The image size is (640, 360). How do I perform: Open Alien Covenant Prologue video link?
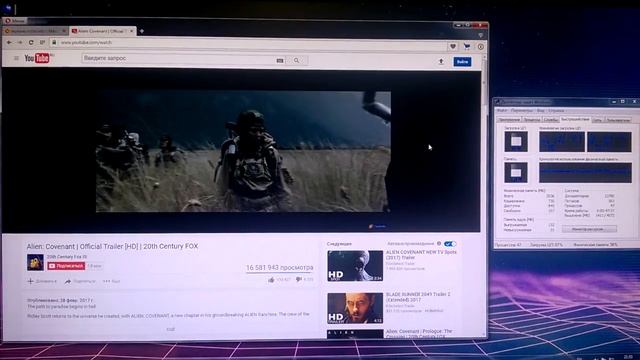tap(419, 333)
